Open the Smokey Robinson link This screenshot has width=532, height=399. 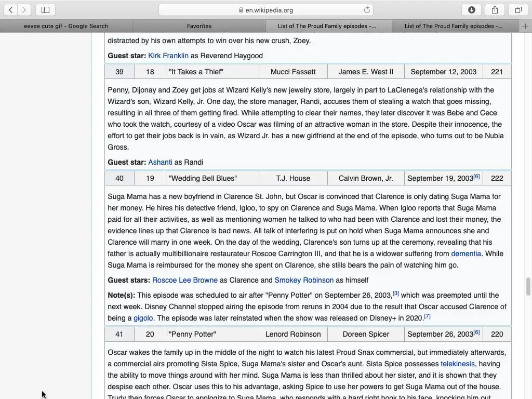tap(304, 280)
